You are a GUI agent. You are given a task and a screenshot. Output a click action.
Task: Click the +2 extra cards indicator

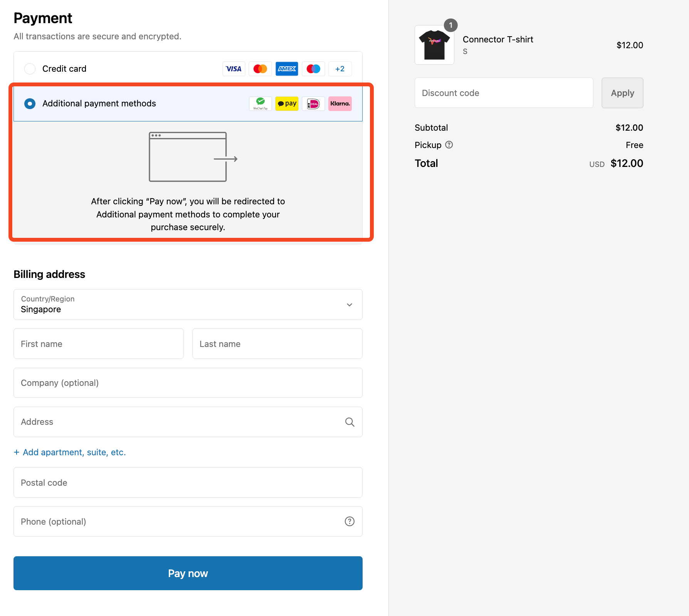pos(340,69)
